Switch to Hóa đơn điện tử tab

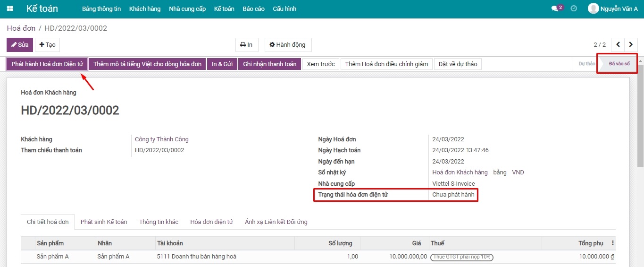(x=211, y=222)
